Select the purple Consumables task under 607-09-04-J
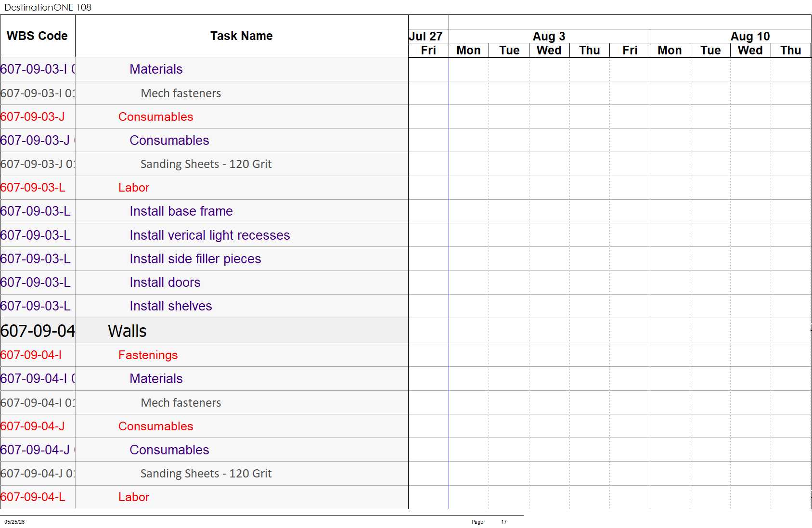Image resolution: width=812 pixels, height=528 pixels. pos(242,450)
